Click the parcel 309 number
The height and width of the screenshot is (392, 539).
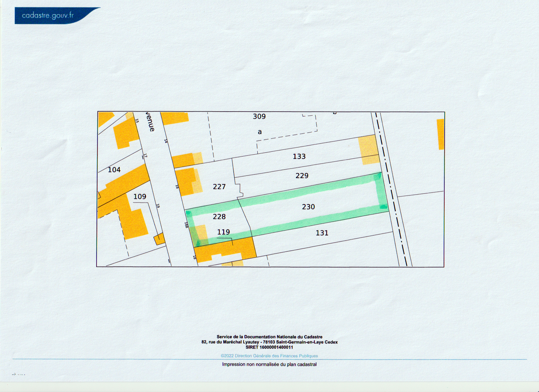point(259,117)
